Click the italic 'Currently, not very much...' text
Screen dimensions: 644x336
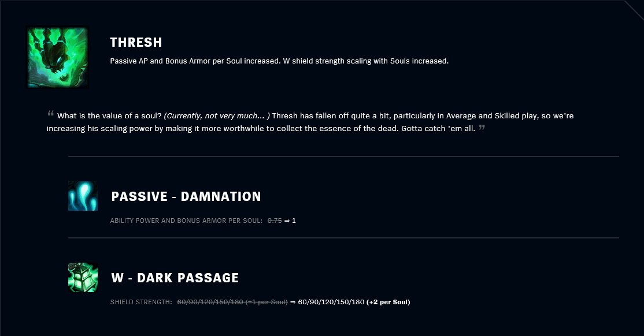point(217,116)
